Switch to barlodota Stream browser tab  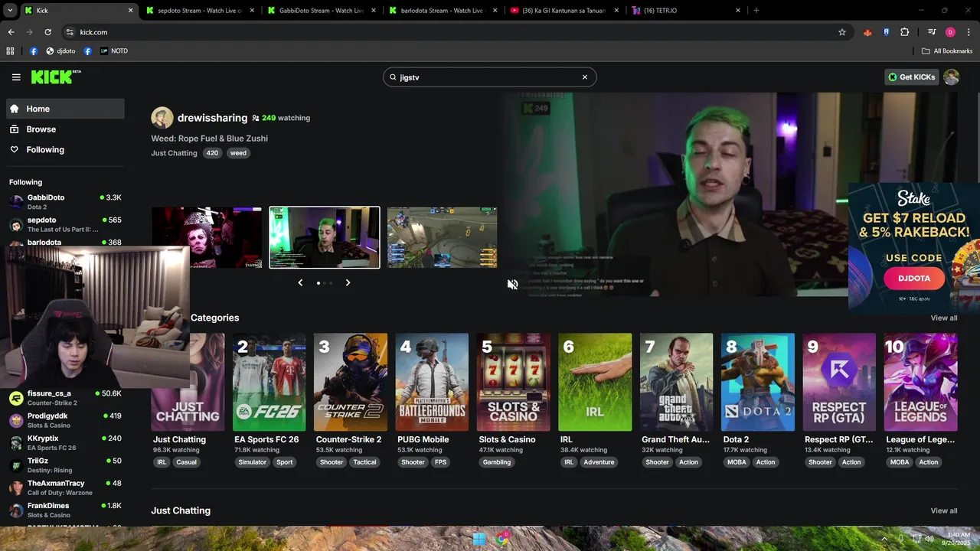(x=443, y=11)
